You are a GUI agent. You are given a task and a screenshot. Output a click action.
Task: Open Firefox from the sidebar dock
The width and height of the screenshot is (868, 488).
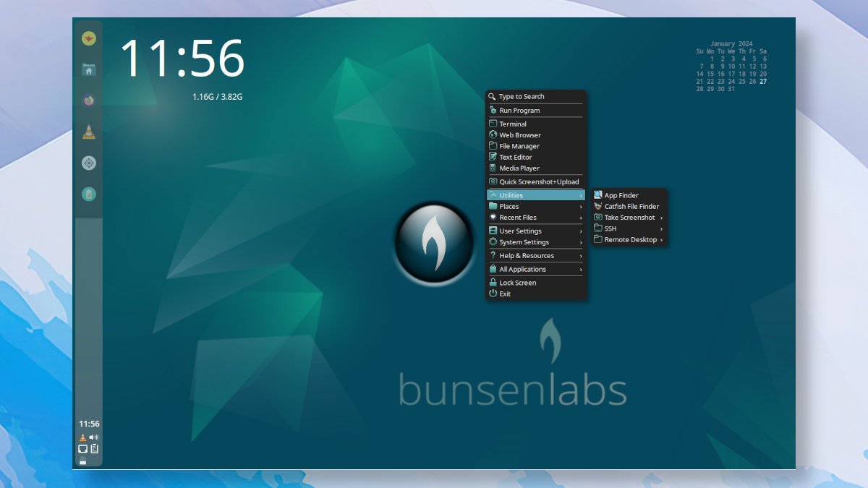(x=88, y=100)
